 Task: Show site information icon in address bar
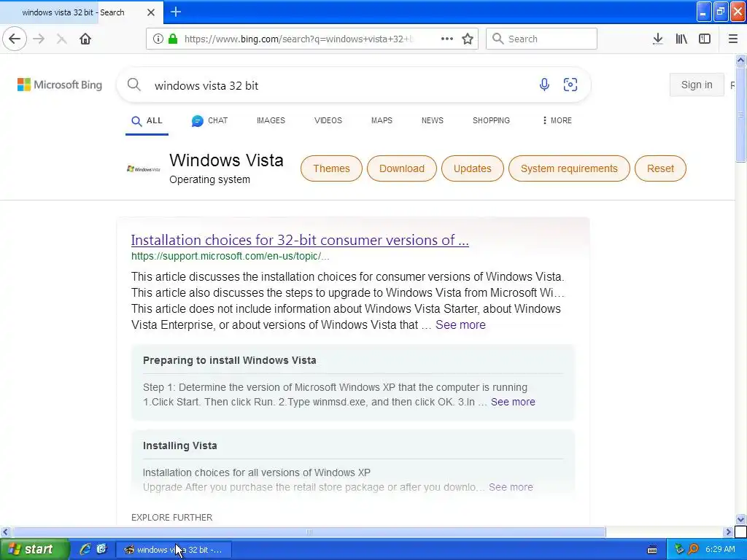pos(158,39)
